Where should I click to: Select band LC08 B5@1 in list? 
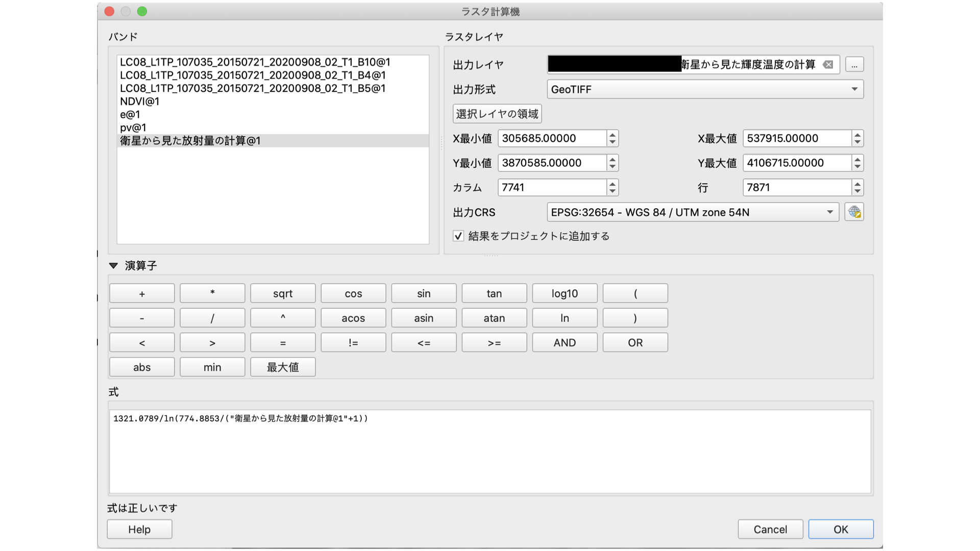tap(273, 88)
